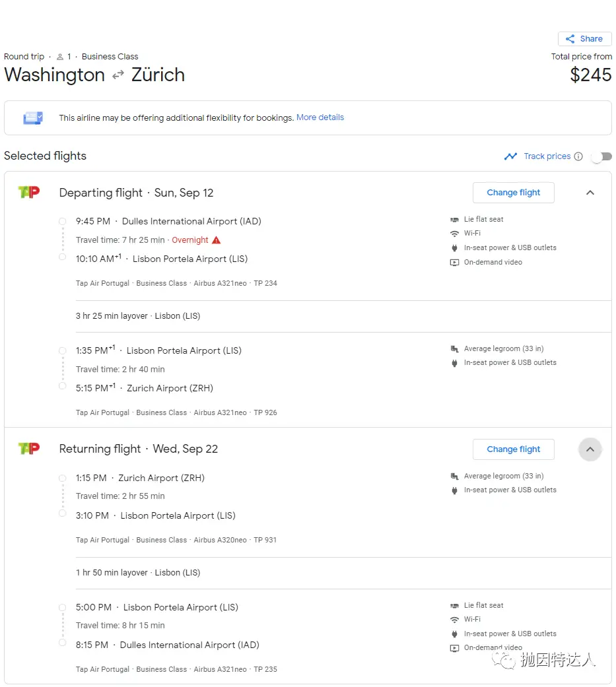
Task: Open More details about booking flexibility
Action: (x=320, y=117)
